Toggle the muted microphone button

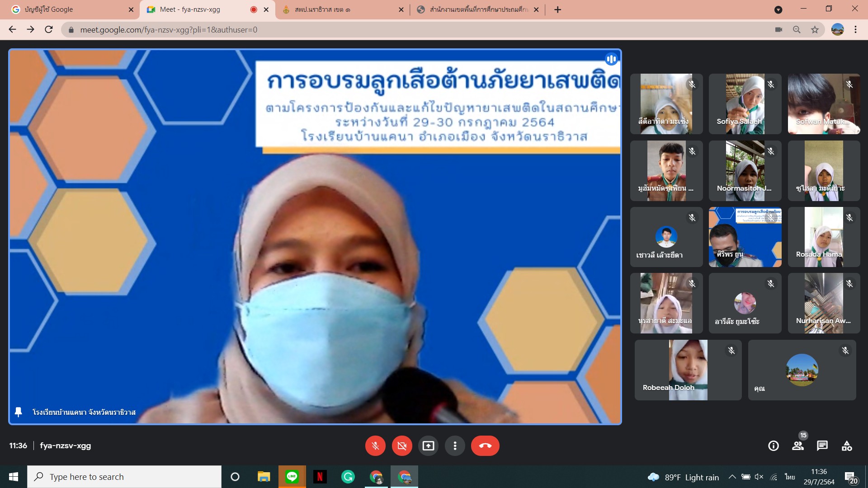pyautogui.click(x=375, y=446)
